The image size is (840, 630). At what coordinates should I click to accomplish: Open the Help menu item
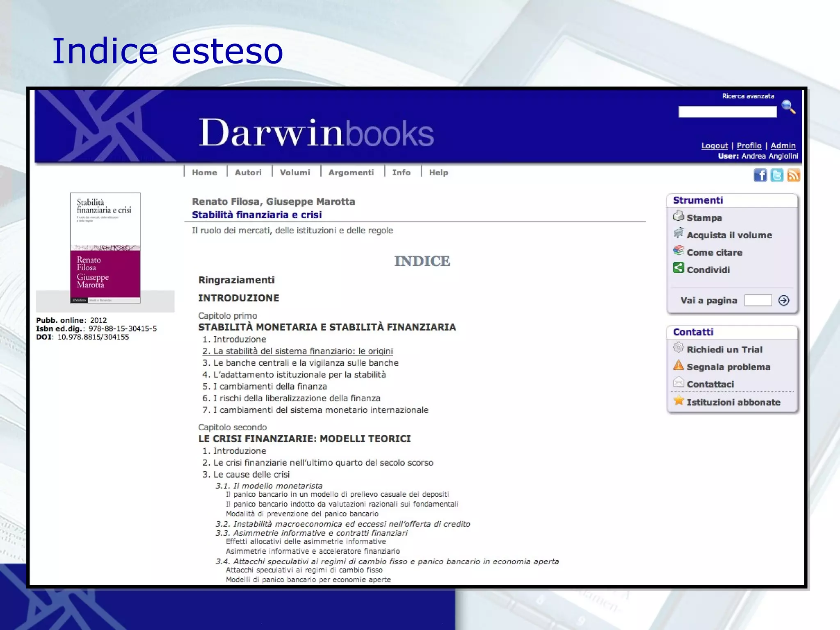(x=438, y=173)
